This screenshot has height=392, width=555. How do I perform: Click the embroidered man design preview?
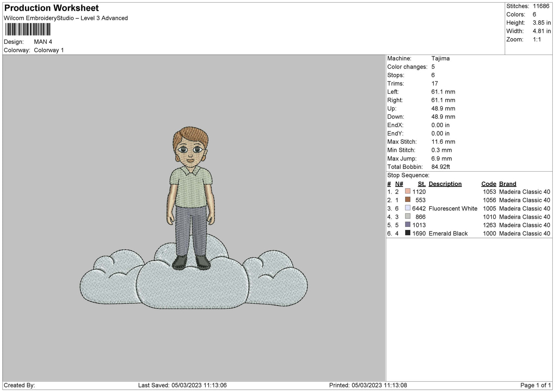[x=194, y=218]
